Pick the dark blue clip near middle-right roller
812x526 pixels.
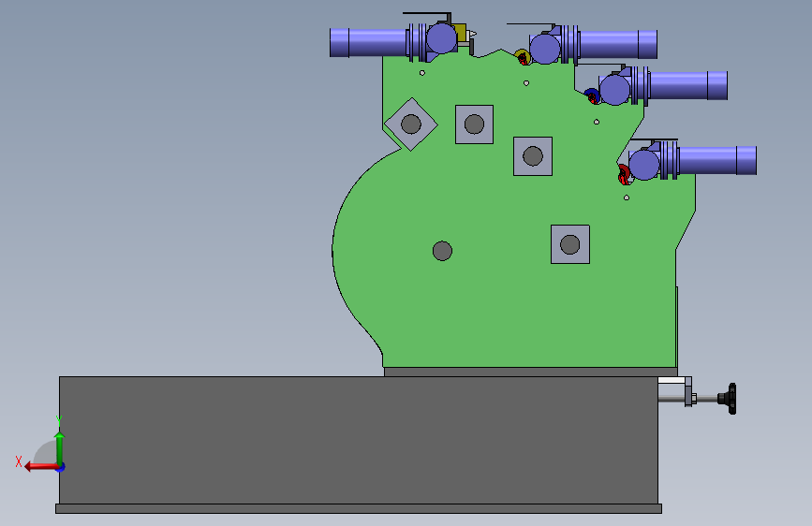pos(591,95)
